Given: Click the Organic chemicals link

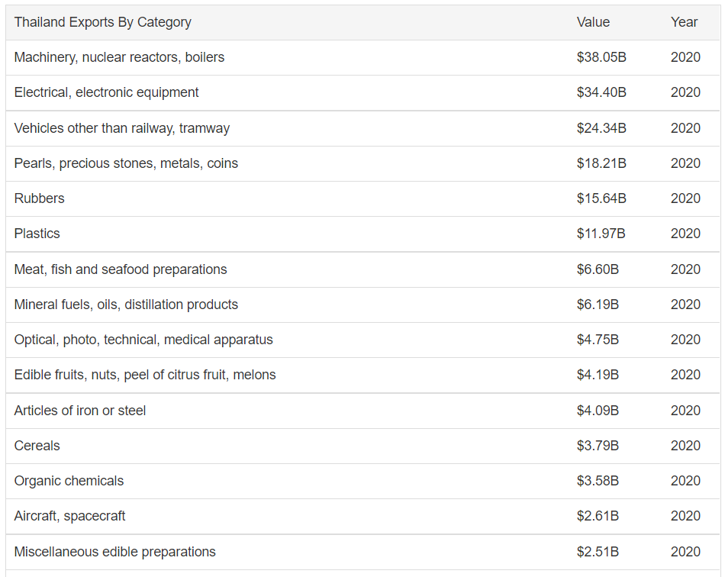Looking at the screenshot, I should (69, 481).
